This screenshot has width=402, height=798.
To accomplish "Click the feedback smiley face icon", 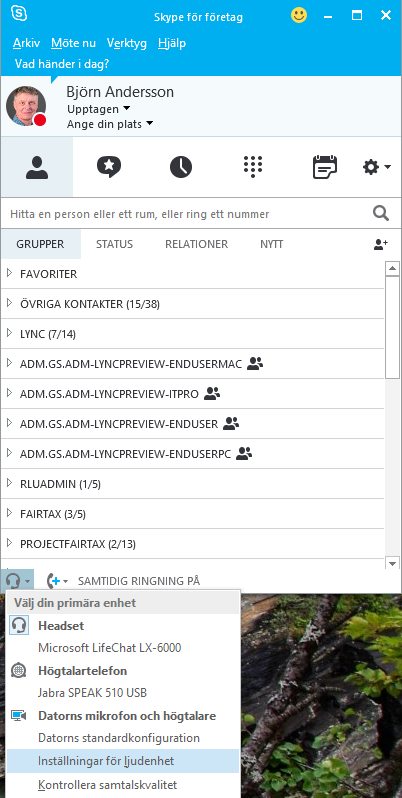I will [299, 15].
